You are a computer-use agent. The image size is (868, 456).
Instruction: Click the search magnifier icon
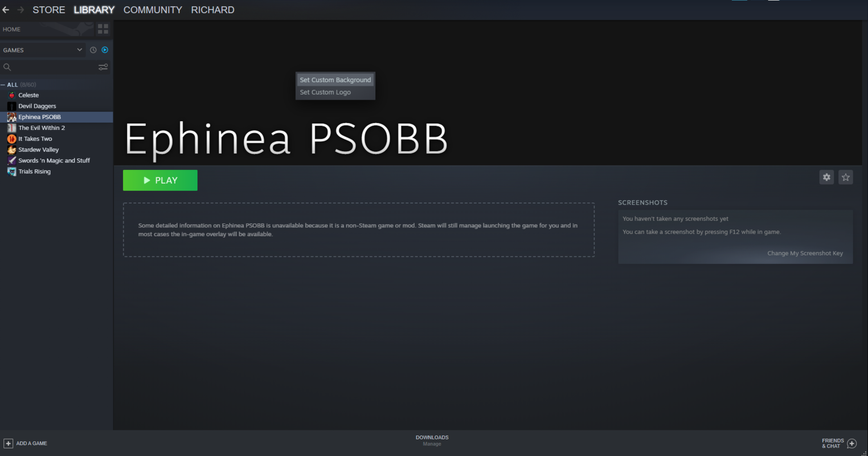pos(7,67)
